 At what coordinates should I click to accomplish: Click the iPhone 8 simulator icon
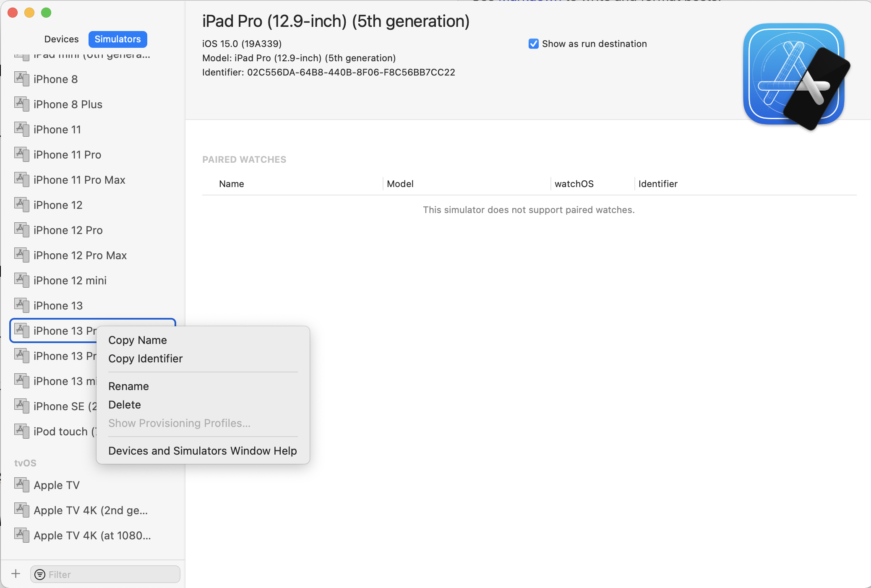tap(22, 79)
